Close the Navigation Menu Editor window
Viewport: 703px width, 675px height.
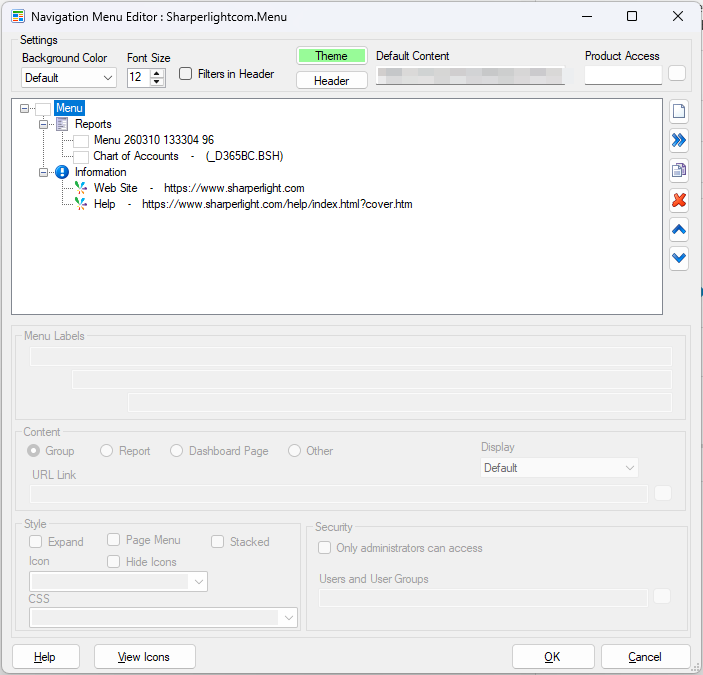(x=678, y=17)
